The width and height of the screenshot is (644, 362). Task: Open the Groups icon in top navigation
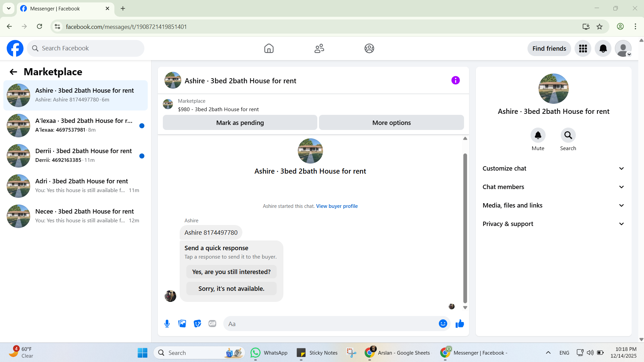[x=369, y=48]
